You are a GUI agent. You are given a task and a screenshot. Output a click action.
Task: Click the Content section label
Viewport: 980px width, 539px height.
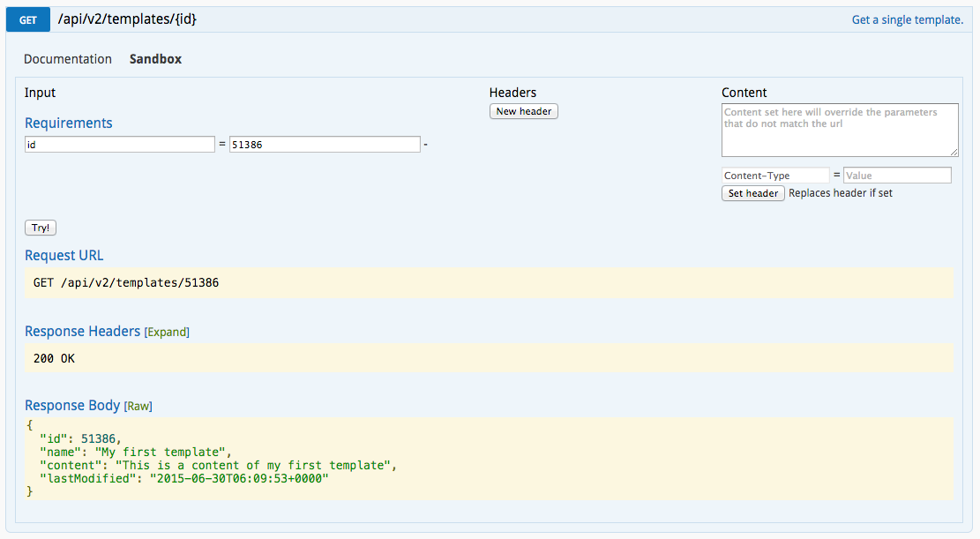click(744, 93)
